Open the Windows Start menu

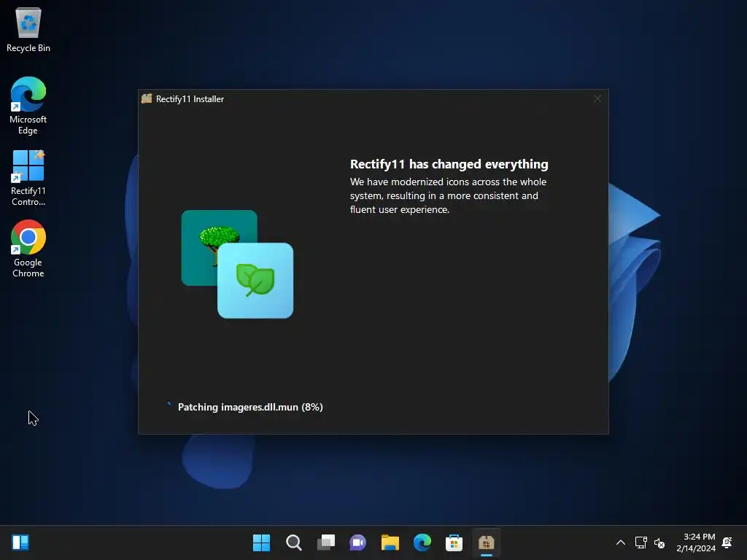(x=261, y=542)
